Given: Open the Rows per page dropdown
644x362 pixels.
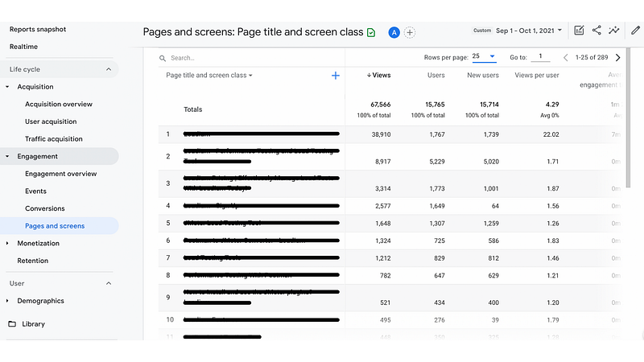Looking at the screenshot, I should coord(484,57).
